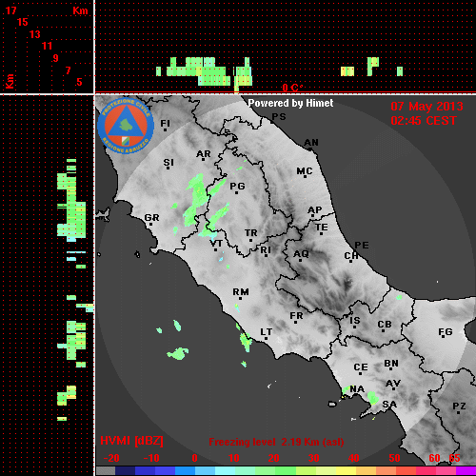Click the '7' km altitude label

pyautogui.click(x=68, y=70)
